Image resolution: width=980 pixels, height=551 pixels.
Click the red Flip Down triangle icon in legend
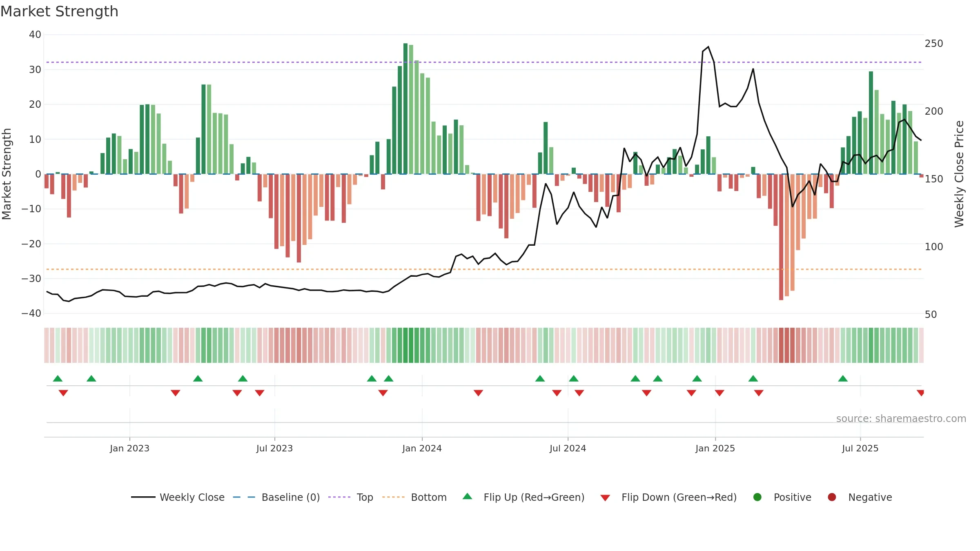(605, 498)
